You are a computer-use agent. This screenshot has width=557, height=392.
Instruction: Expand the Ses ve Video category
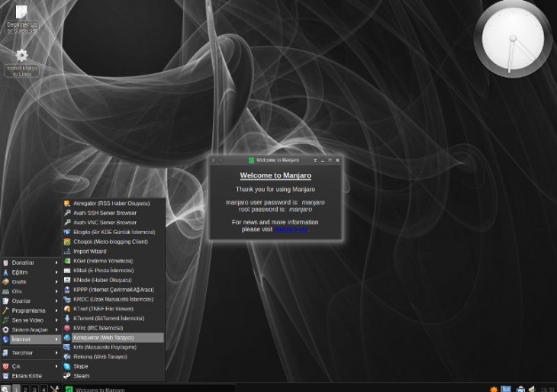(31, 320)
